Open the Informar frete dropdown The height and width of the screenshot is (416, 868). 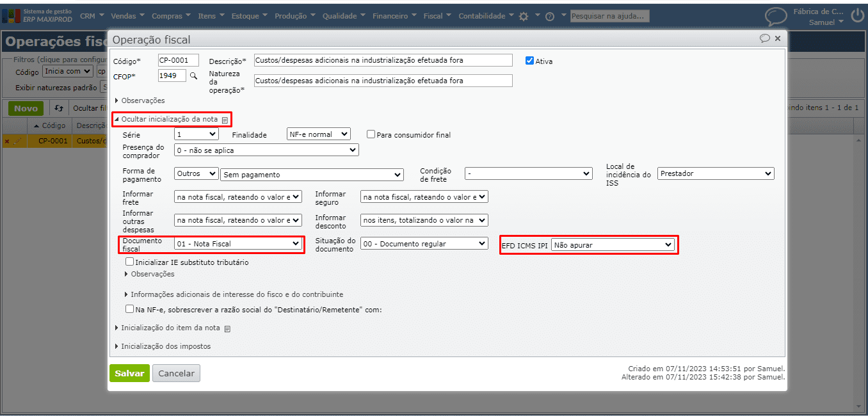238,197
